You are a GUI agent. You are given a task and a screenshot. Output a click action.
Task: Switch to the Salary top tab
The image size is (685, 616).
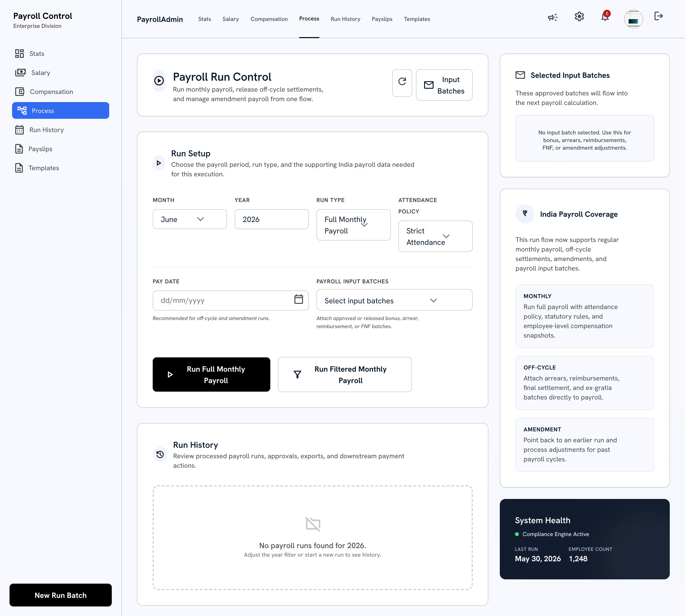pos(231,19)
